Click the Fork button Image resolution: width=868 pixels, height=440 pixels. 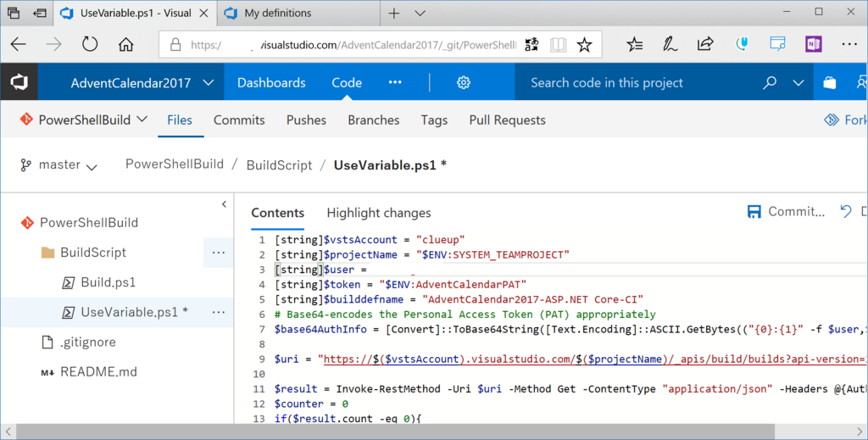coord(846,120)
